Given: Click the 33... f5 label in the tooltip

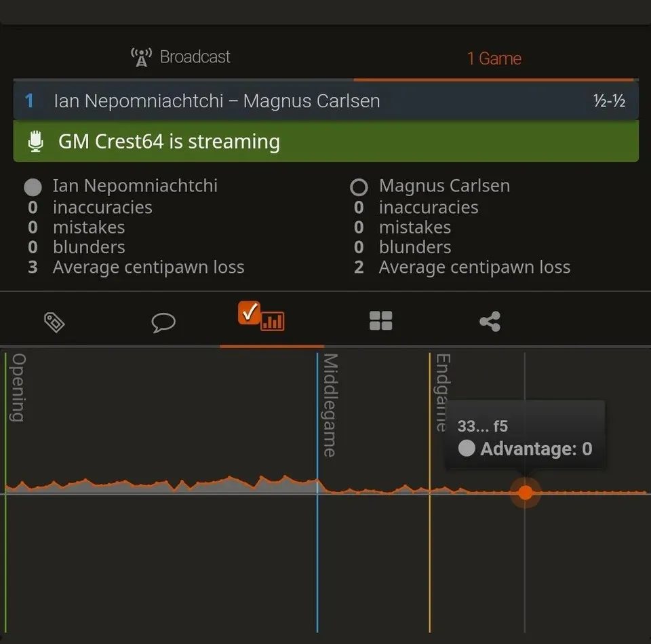Looking at the screenshot, I should click(482, 426).
